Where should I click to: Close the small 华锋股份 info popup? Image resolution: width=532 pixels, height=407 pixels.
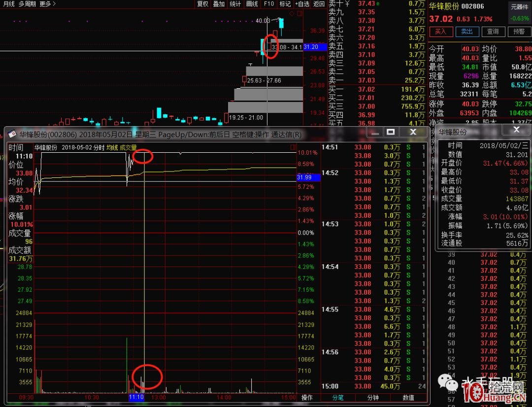click(516, 129)
